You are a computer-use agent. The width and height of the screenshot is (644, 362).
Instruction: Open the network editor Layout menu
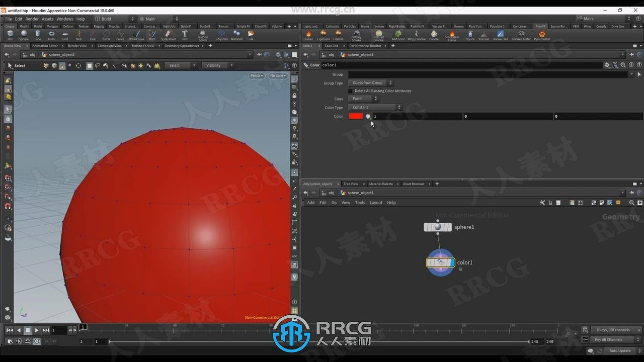coord(376,203)
